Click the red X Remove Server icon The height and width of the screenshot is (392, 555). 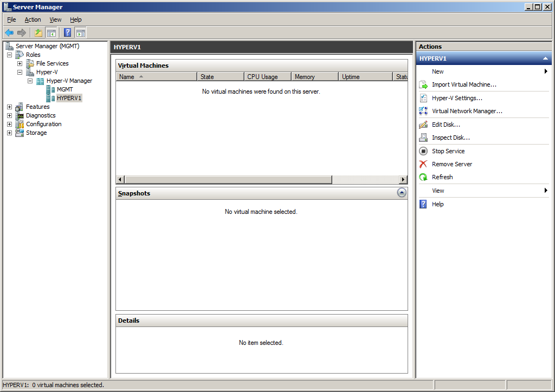click(423, 164)
